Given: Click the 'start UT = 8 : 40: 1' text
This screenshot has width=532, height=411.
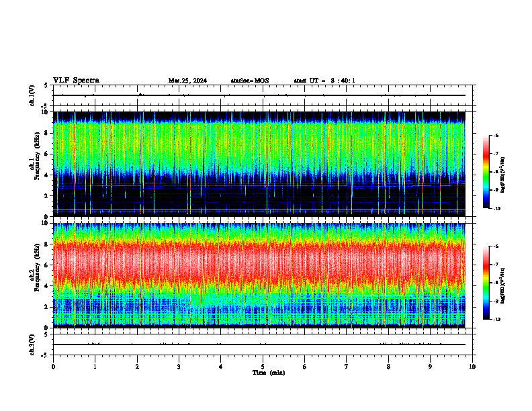Looking at the screenshot, I should tap(324, 81).
